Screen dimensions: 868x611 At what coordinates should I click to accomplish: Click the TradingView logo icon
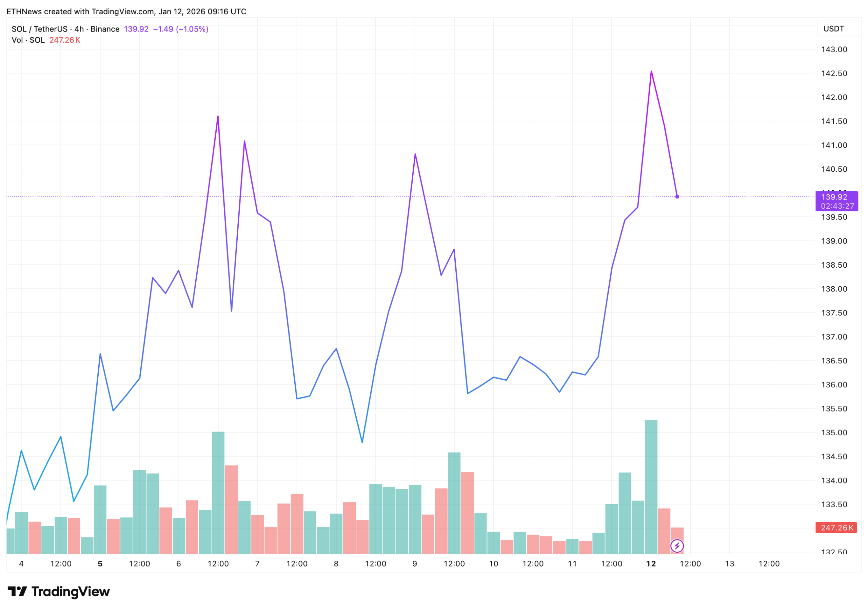[17, 591]
